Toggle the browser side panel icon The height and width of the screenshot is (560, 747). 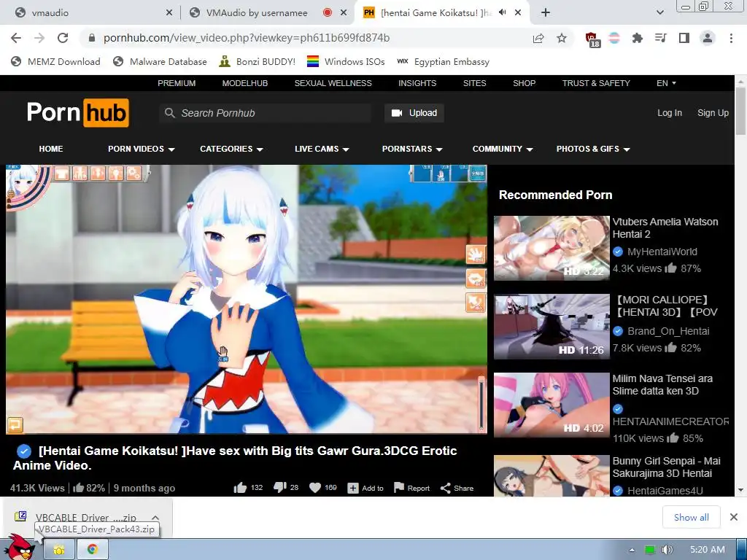point(684,38)
